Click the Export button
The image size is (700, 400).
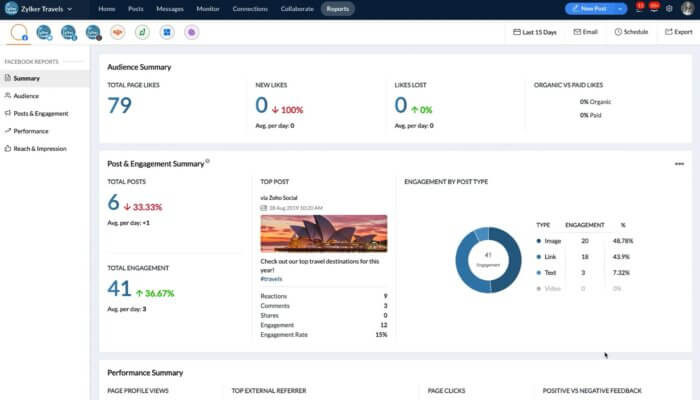tap(677, 32)
